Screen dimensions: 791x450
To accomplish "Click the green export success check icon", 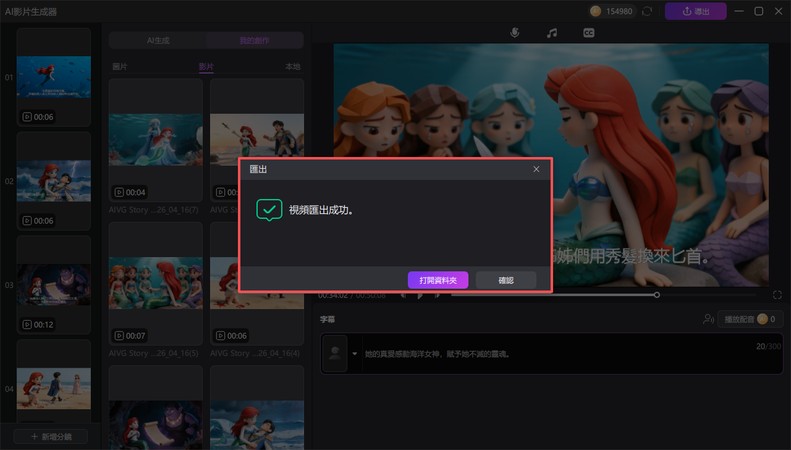I will click(269, 210).
